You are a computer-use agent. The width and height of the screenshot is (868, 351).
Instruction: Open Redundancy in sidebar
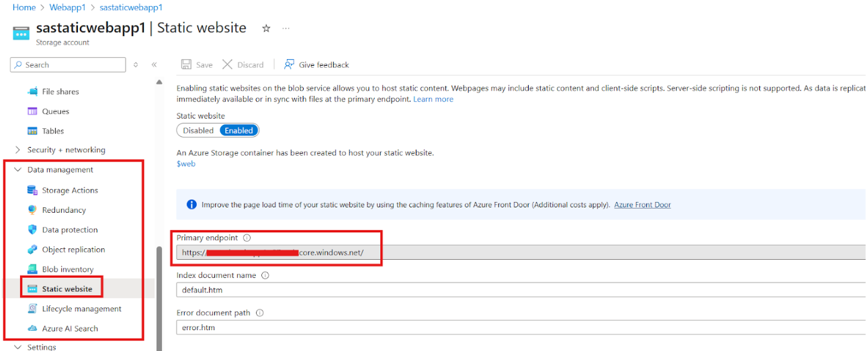(64, 210)
